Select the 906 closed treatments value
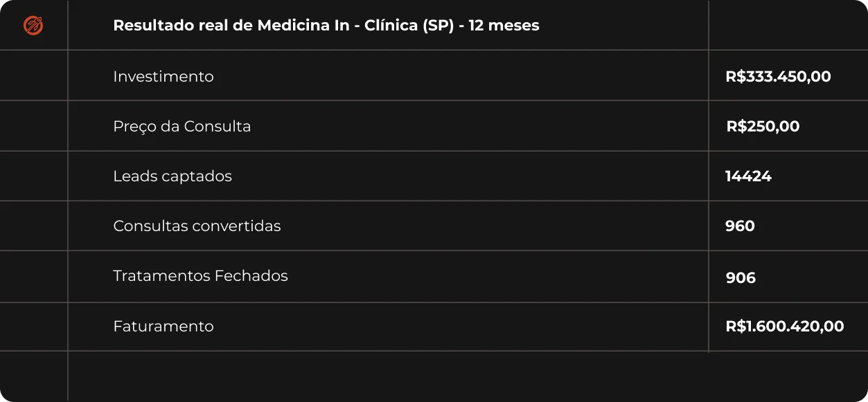The image size is (868, 402). click(x=741, y=278)
